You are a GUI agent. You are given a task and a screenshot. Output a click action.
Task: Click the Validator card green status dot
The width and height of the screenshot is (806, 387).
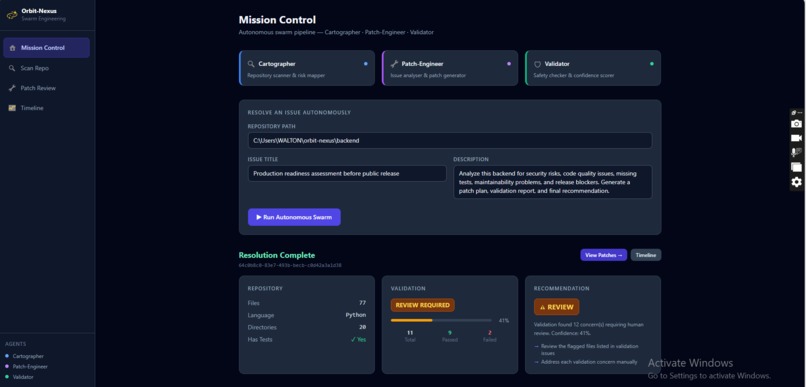652,64
